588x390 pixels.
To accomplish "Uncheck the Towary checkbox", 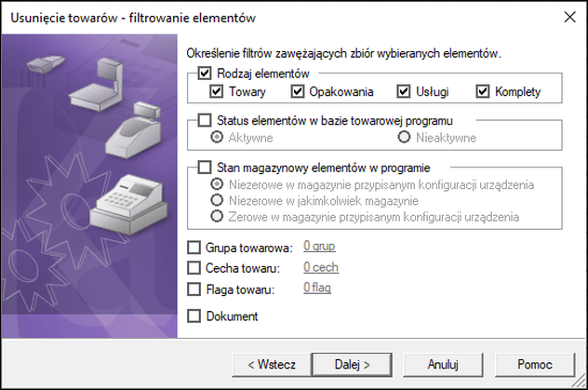I will tap(217, 91).
